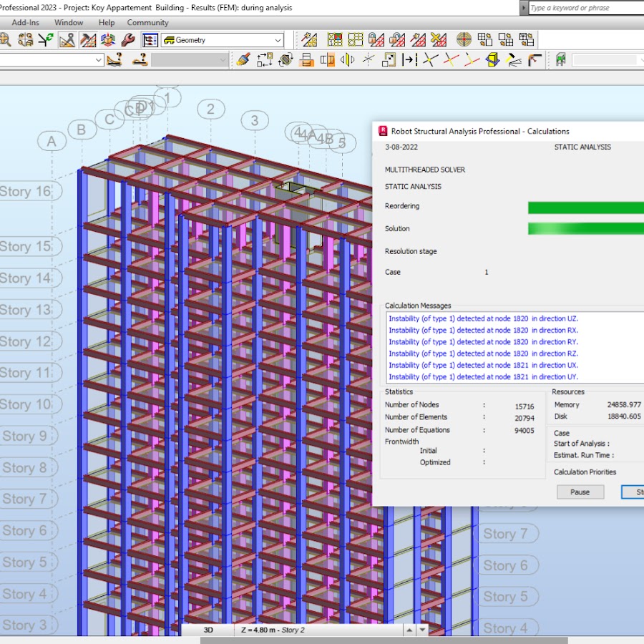This screenshot has height=644, width=644.
Task: Select the extend icon with arrow between bars
Action: click(x=409, y=60)
